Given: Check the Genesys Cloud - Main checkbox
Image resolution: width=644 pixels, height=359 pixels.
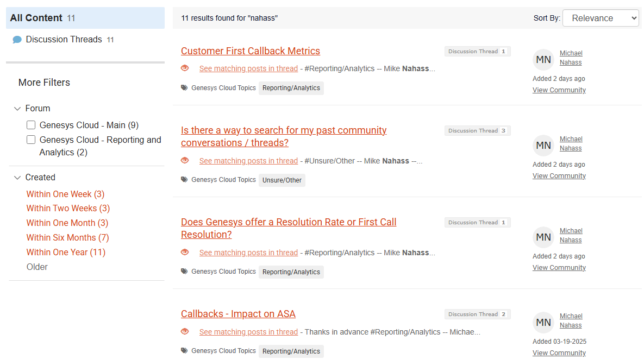Looking at the screenshot, I should click(31, 125).
